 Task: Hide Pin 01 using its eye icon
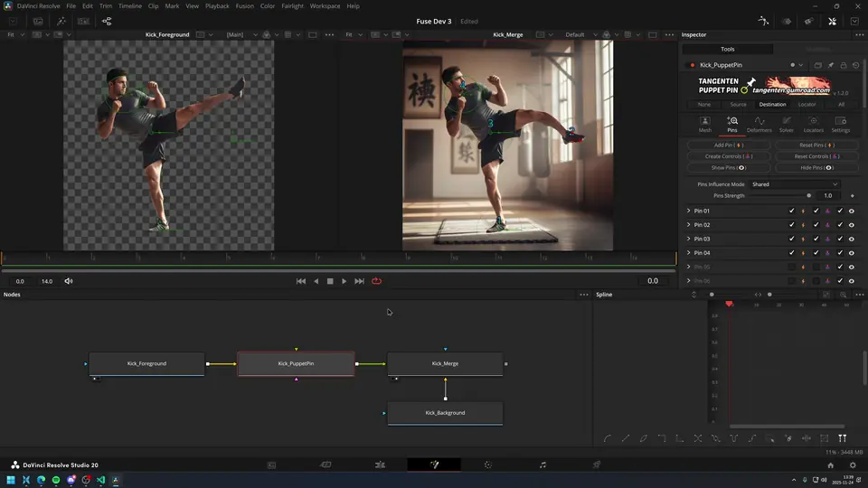852,211
